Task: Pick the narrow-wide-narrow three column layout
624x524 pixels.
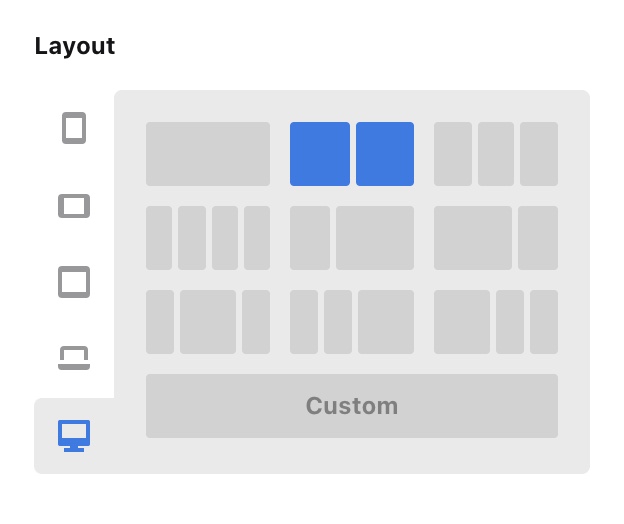Action: (208, 322)
